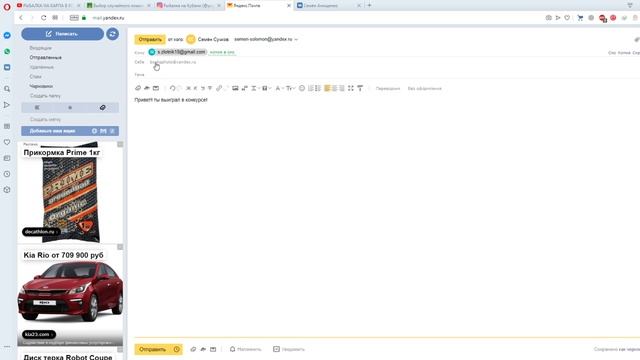Viewport: 640px width, 360px height.
Task: Attach a file using the toolbar paperclip icon
Action: click(x=138, y=88)
